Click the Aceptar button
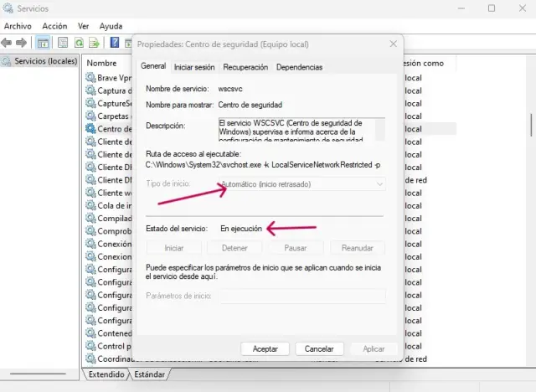The image size is (536, 392). click(x=265, y=348)
